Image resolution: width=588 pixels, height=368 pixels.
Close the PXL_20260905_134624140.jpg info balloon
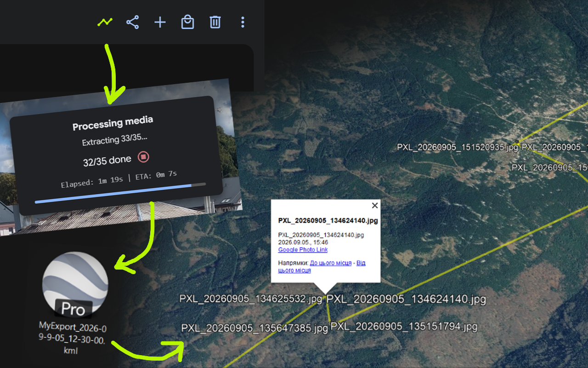[x=375, y=206]
